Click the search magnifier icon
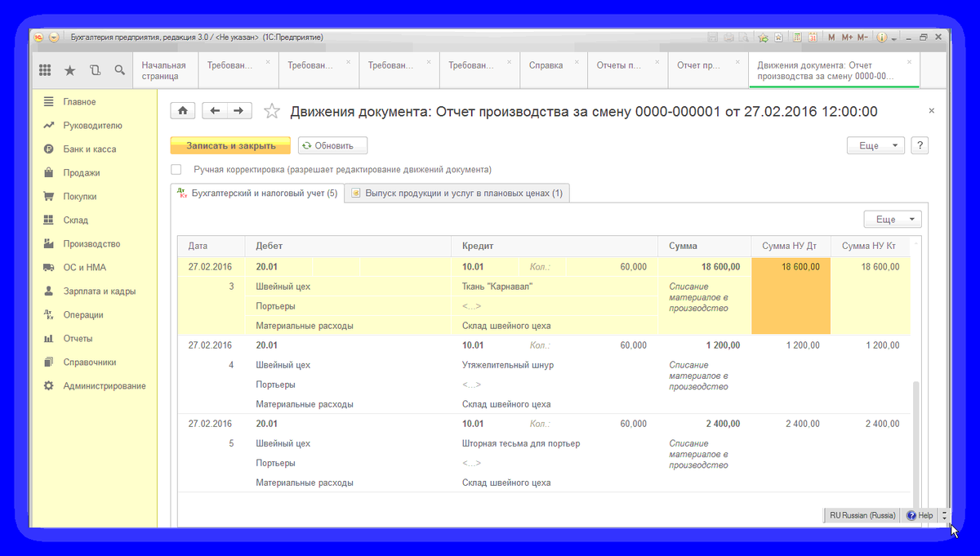 tap(119, 70)
